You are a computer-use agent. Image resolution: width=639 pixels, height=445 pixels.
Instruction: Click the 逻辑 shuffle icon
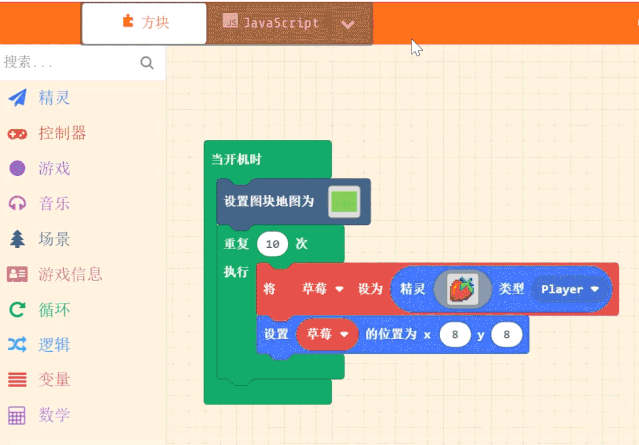pyautogui.click(x=17, y=345)
